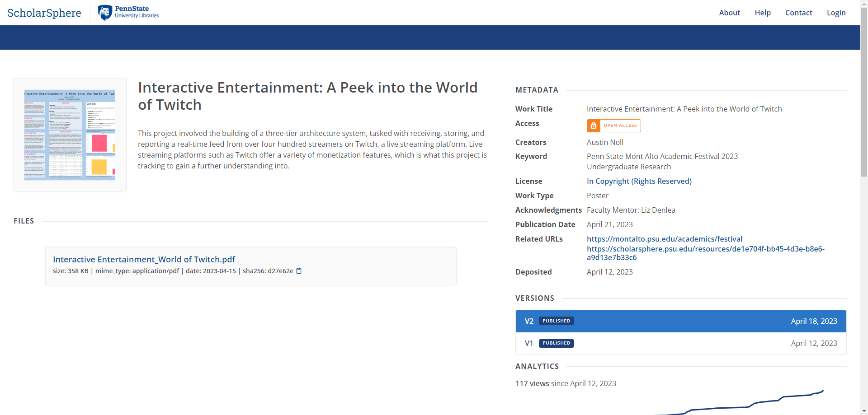Go to the Help page
This screenshot has height=415, width=868.
pyautogui.click(x=762, y=13)
